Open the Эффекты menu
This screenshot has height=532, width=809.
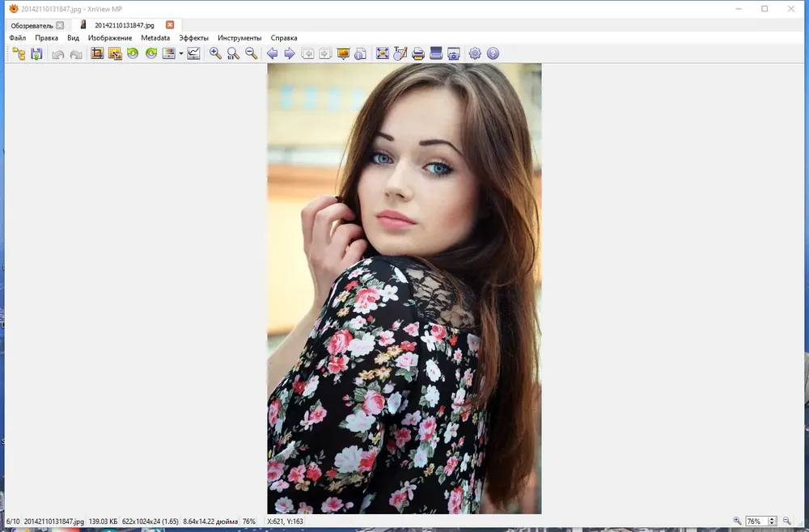click(x=193, y=38)
